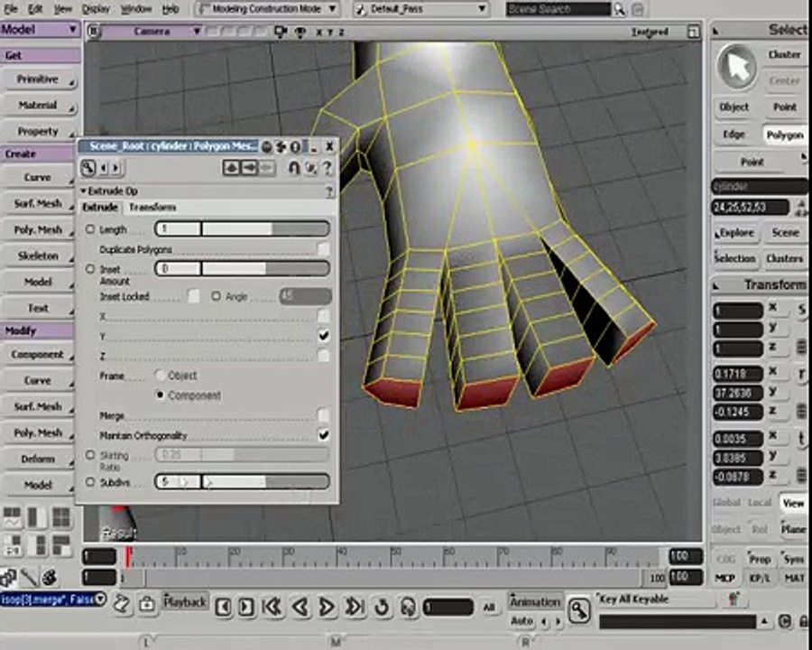Collapse the Extrude Op section

[83, 191]
